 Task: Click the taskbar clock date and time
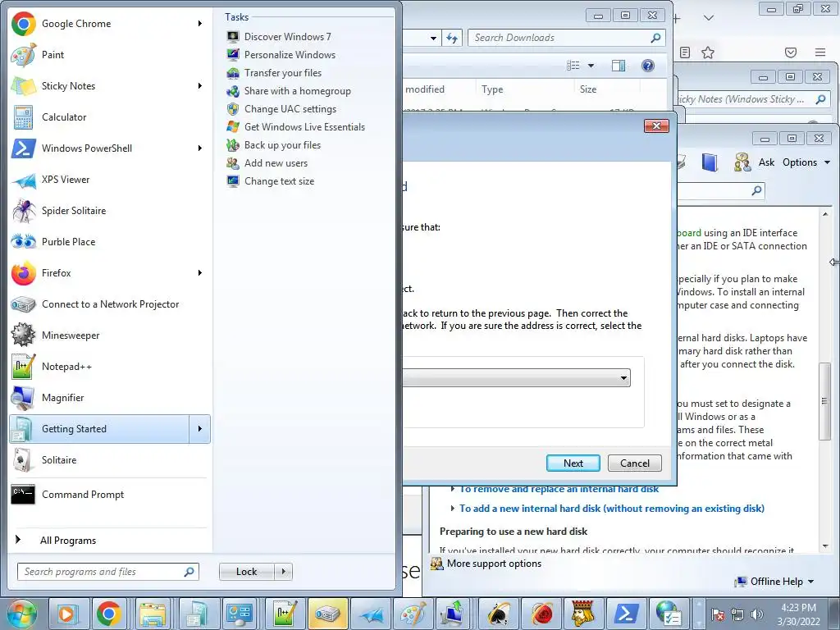click(798, 614)
